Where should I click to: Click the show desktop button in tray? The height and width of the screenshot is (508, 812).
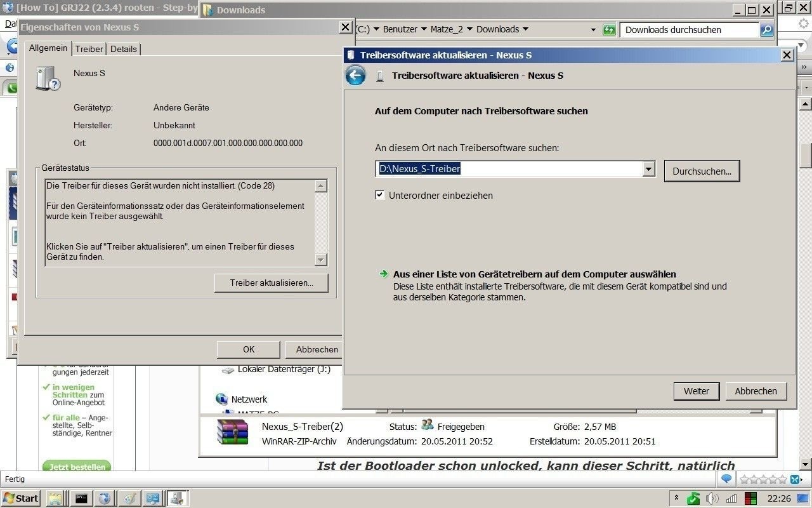[804, 498]
